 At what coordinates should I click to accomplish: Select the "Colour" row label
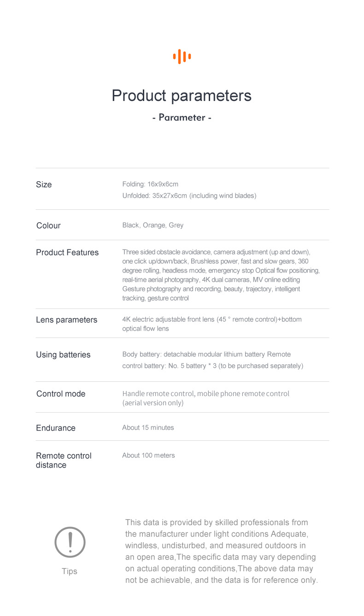[48, 225]
